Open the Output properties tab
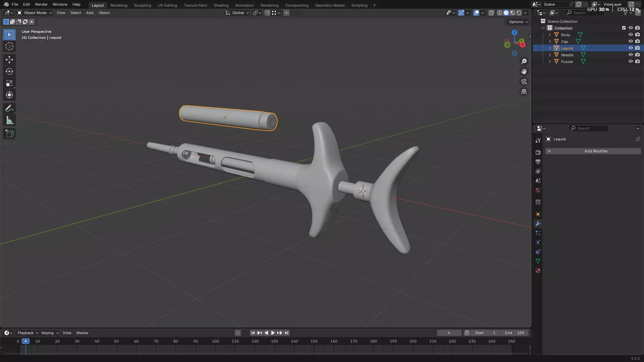 (x=538, y=162)
